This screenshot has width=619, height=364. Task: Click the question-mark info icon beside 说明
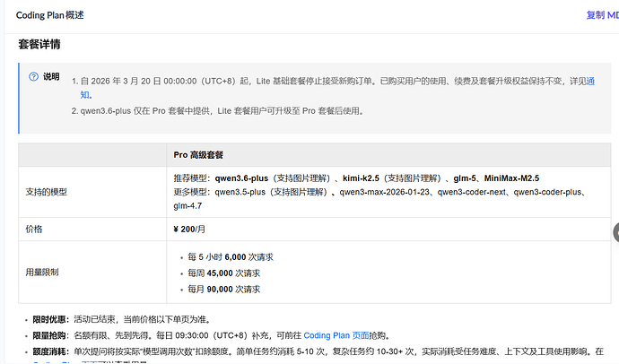(x=33, y=76)
